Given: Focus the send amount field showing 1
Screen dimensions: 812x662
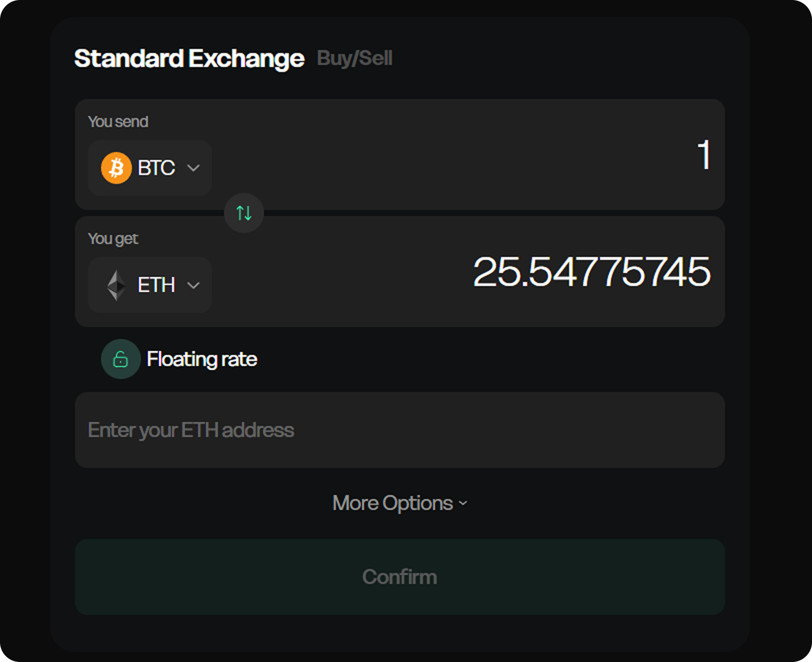Looking at the screenshot, I should [x=703, y=154].
